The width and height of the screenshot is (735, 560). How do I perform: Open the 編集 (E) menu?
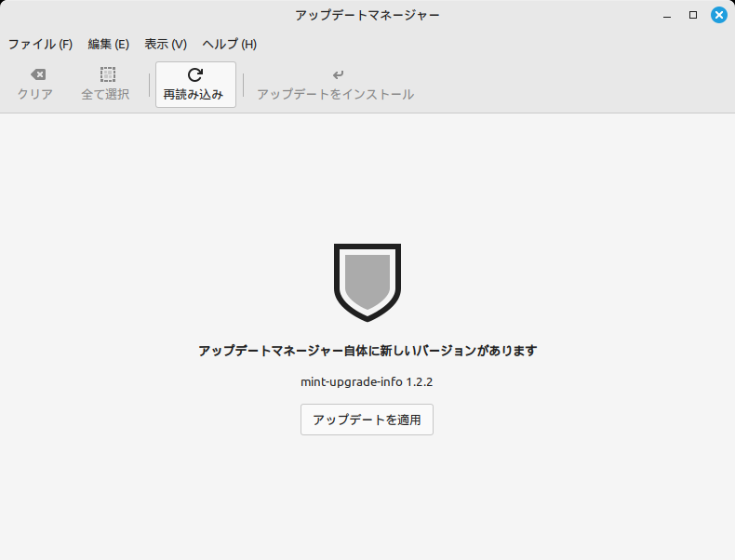(109, 44)
